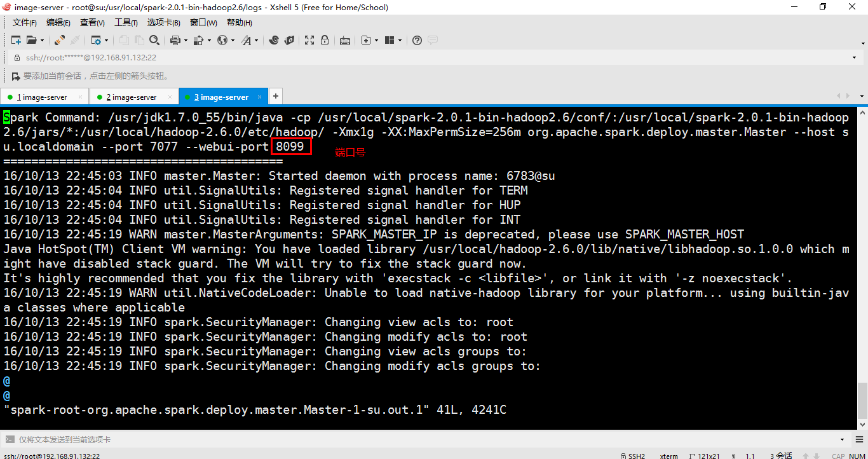Click add current session arrow button

(16, 76)
